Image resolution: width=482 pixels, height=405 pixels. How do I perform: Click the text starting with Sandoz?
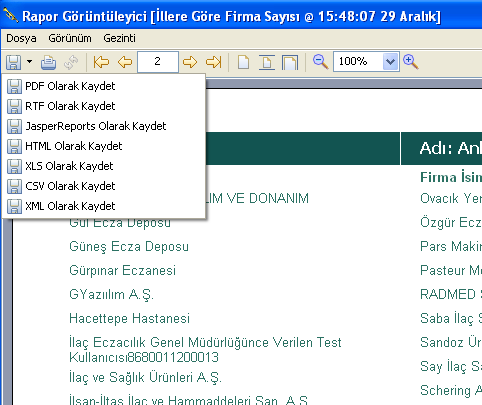pyautogui.click(x=451, y=343)
